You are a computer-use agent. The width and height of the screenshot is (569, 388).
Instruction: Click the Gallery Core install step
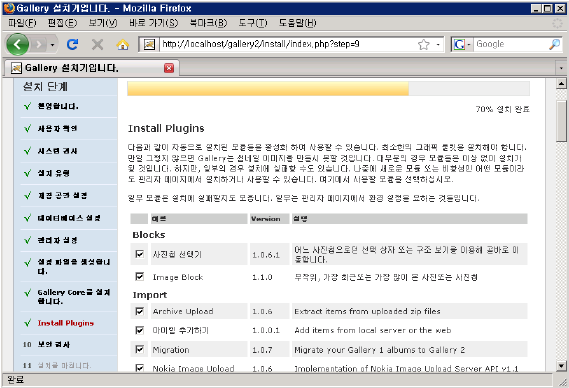pos(74,297)
